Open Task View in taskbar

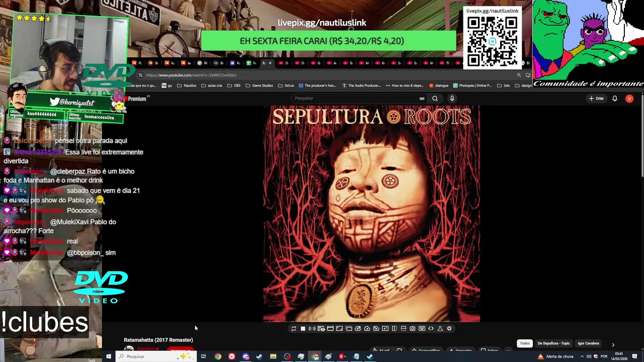pos(203,356)
